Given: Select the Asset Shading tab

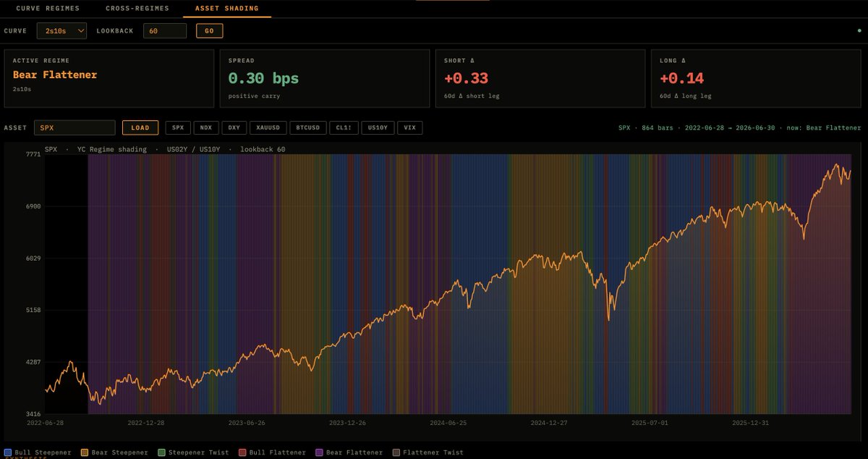Looking at the screenshot, I should point(227,9).
